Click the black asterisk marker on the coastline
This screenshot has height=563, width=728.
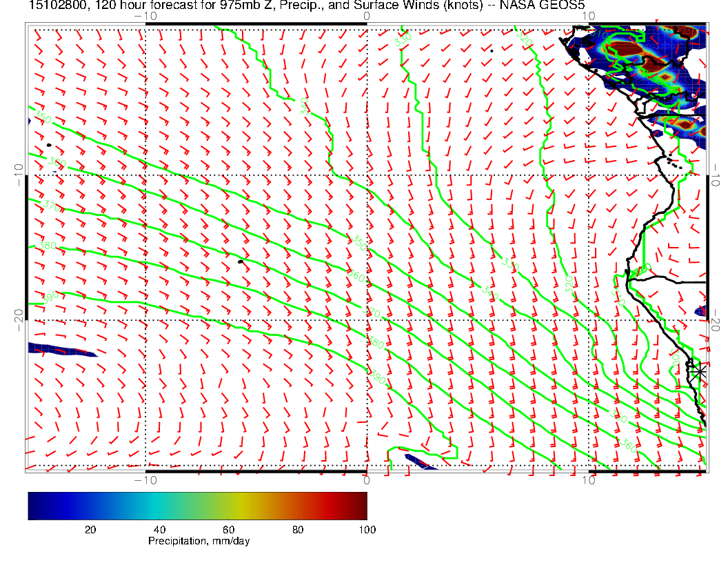(x=700, y=372)
